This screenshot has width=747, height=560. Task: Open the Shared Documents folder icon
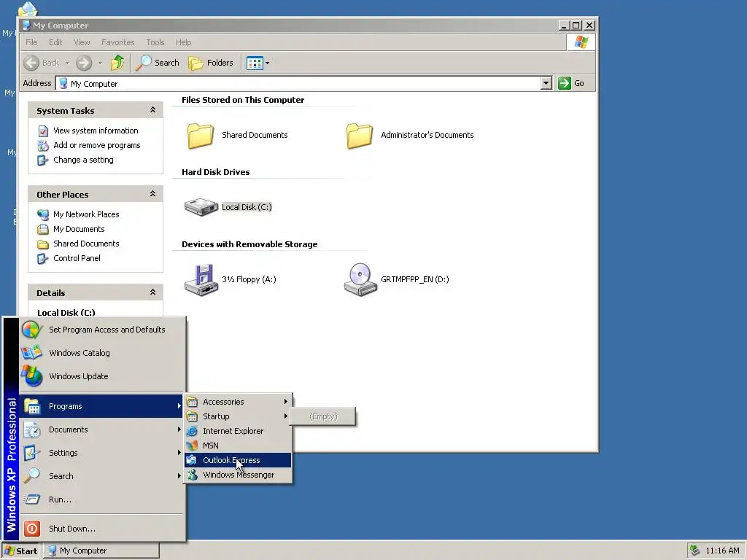tap(200, 136)
